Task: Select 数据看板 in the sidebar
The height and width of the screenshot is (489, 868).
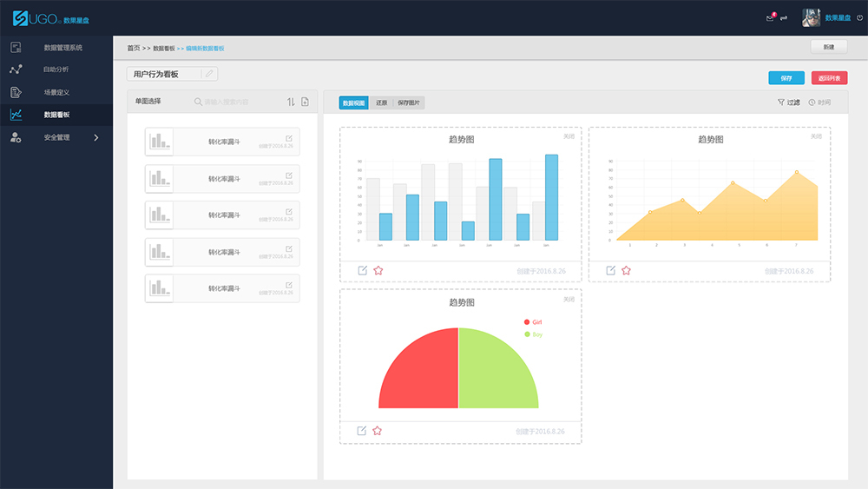Action: point(56,115)
